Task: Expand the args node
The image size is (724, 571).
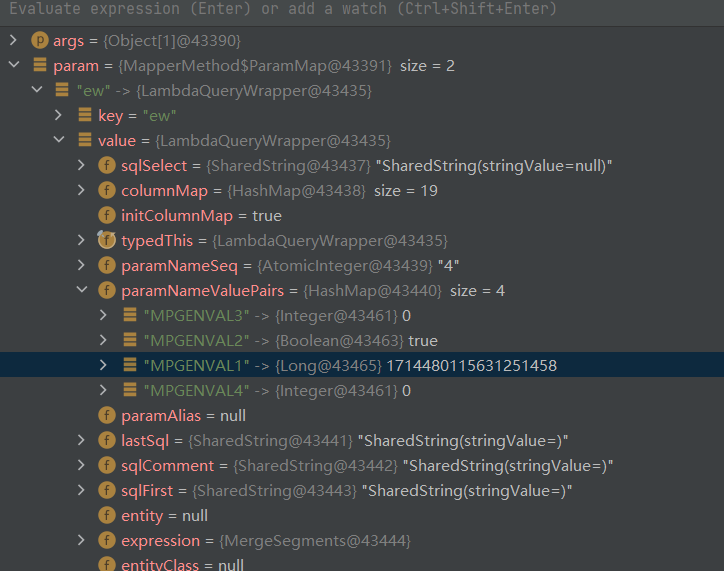Action: tap(13, 40)
